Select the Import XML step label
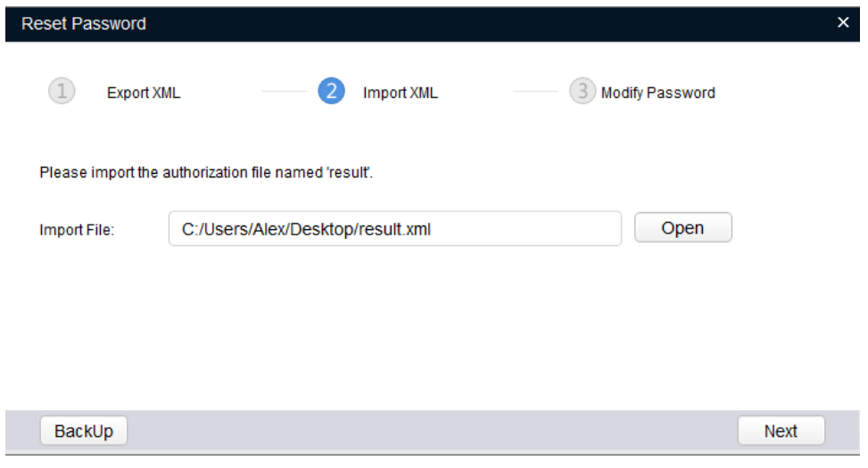The width and height of the screenshot is (868, 468). pyautogui.click(x=400, y=93)
